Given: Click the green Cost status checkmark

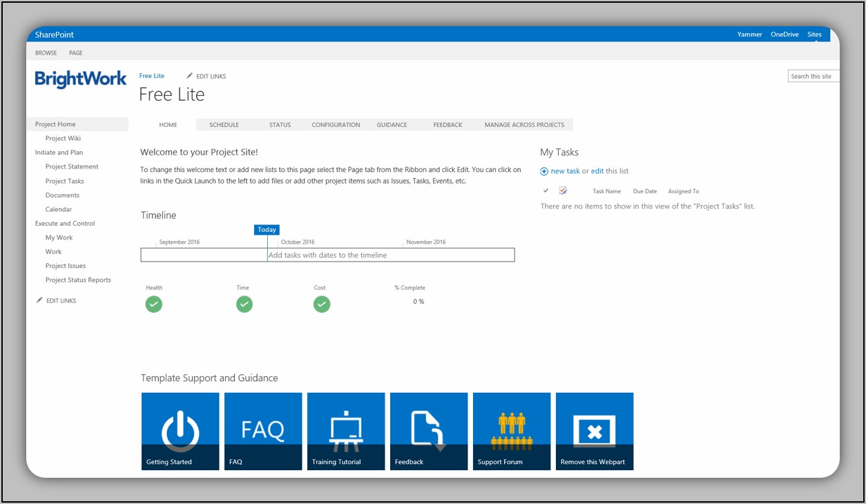Looking at the screenshot, I should coord(322,304).
